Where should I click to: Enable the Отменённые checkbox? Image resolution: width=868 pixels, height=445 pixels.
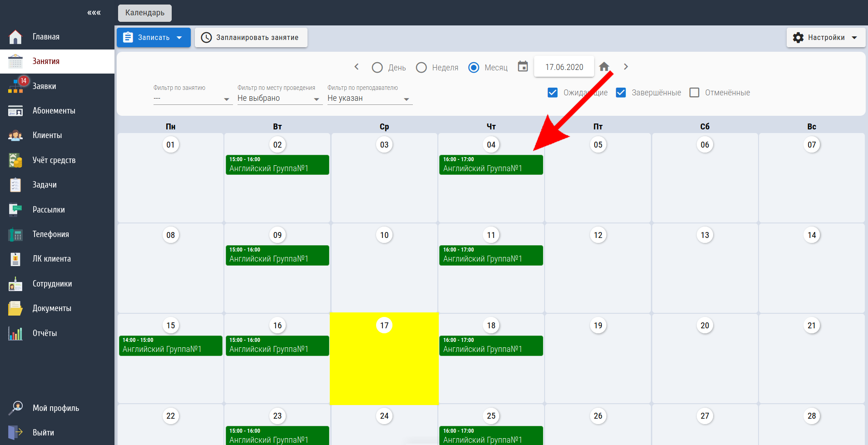(694, 93)
